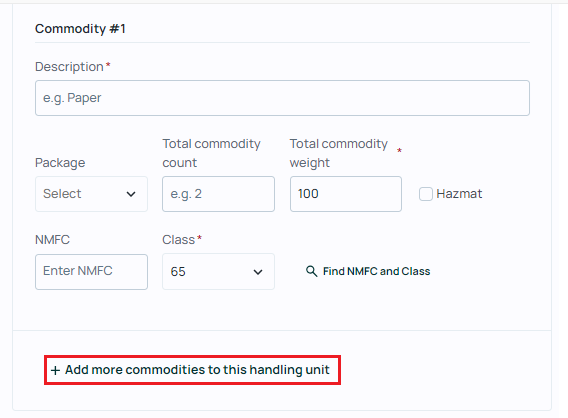Click the magnifying glass search icon
The height and width of the screenshot is (418, 568).
click(312, 271)
